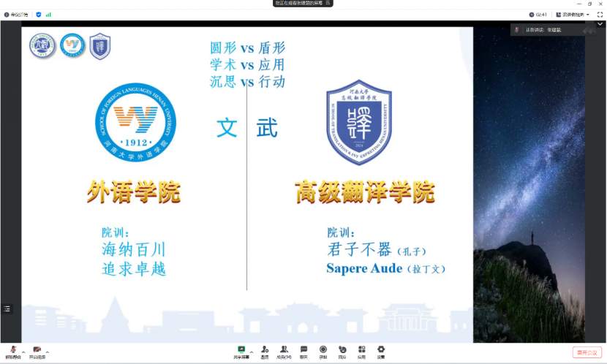Open the members list panel
Image resolution: width=607 pixels, height=364 pixels.
tap(284, 352)
